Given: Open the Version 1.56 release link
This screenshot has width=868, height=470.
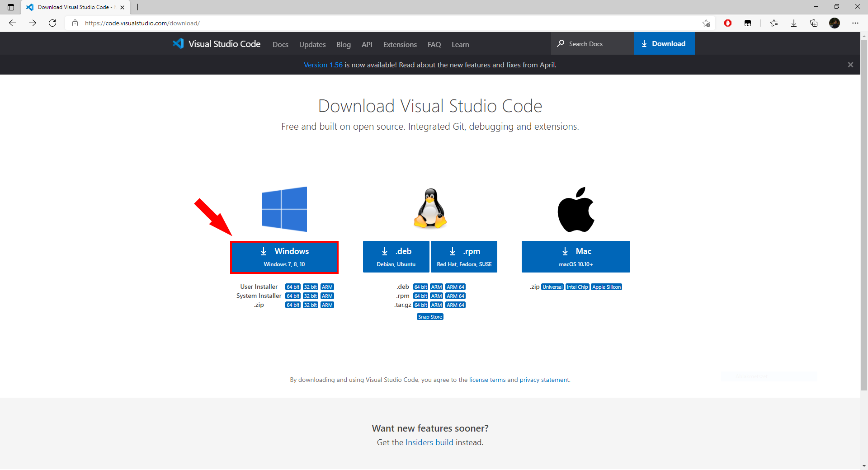Looking at the screenshot, I should click(x=323, y=65).
